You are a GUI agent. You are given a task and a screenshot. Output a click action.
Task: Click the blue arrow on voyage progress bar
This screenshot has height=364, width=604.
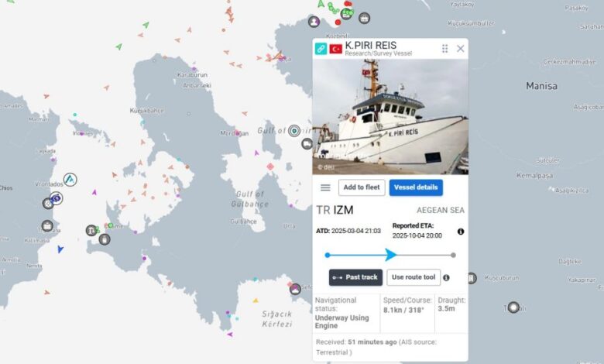[390, 255]
